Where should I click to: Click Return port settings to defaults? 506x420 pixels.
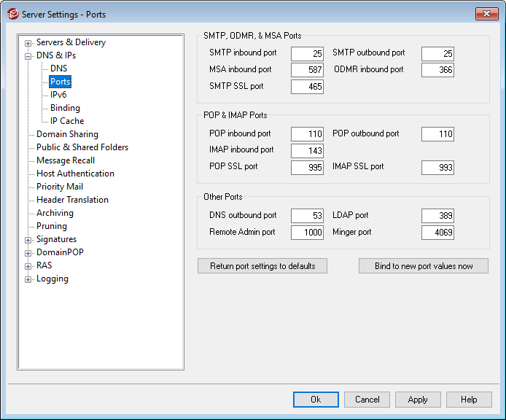point(262,266)
